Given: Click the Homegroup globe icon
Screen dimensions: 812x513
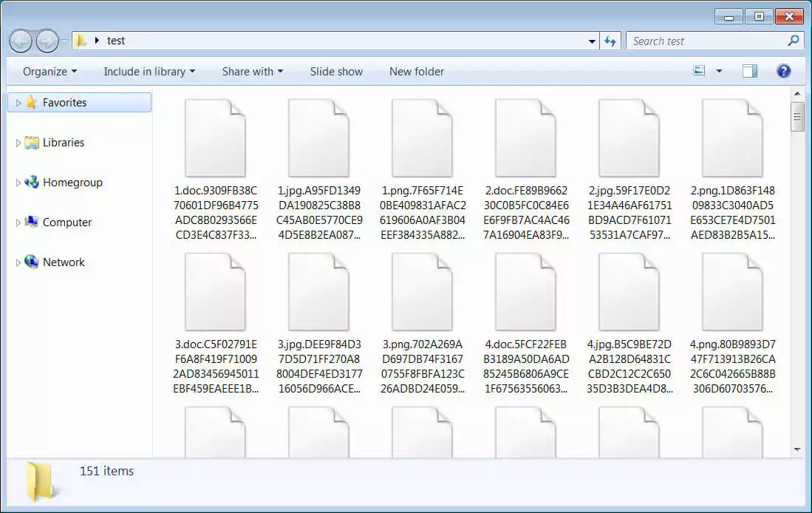Looking at the screenshot, I should pos(32,182).
